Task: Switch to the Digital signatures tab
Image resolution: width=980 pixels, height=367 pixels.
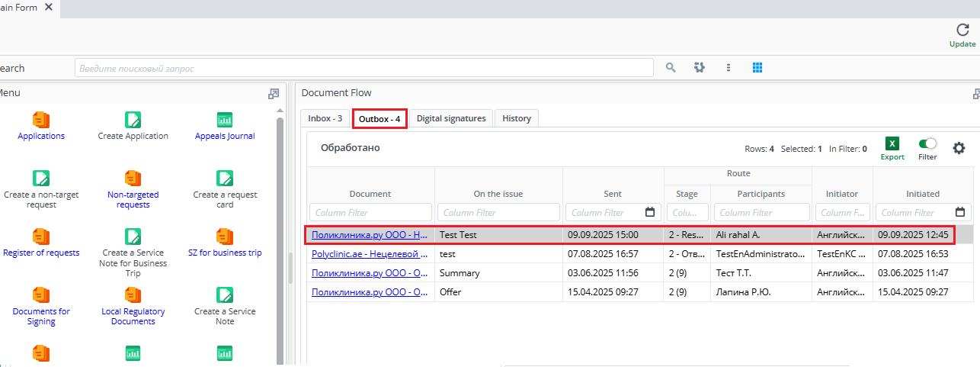Action: (451, 118)
